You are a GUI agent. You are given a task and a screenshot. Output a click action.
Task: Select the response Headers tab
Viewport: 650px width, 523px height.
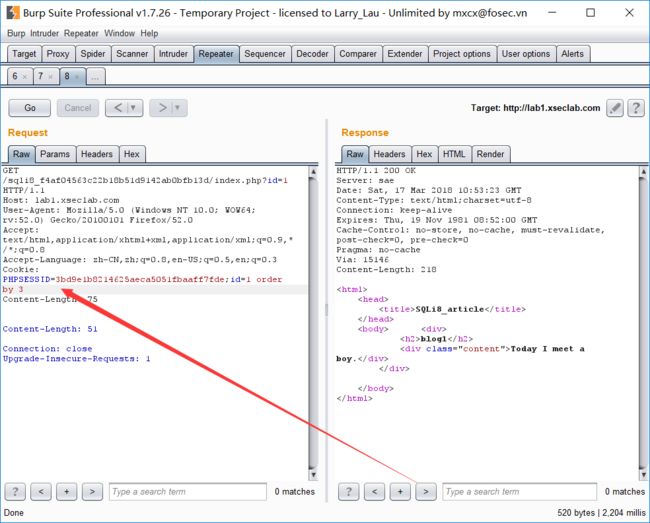point(389,154)
